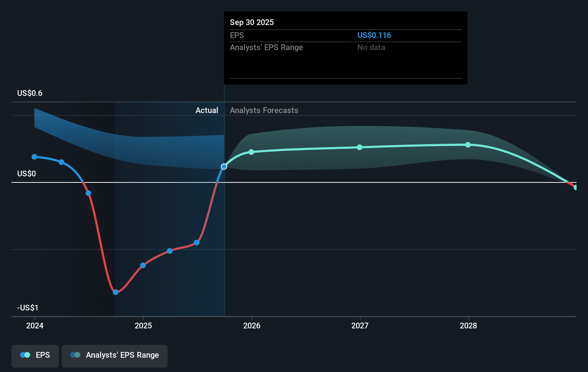Click the Analysts' EPS Range legend dots icon
The height and width of the screenshot is (372, 588).
pyautogui.click(x=75, y=355)
